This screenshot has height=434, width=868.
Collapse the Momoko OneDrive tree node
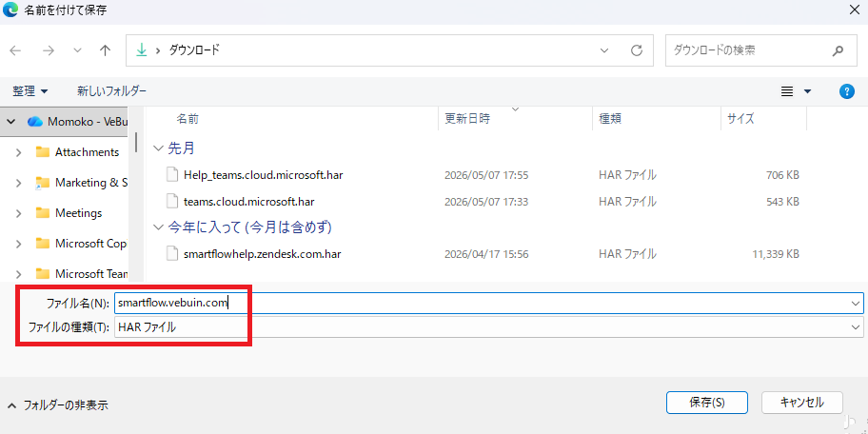11,121
